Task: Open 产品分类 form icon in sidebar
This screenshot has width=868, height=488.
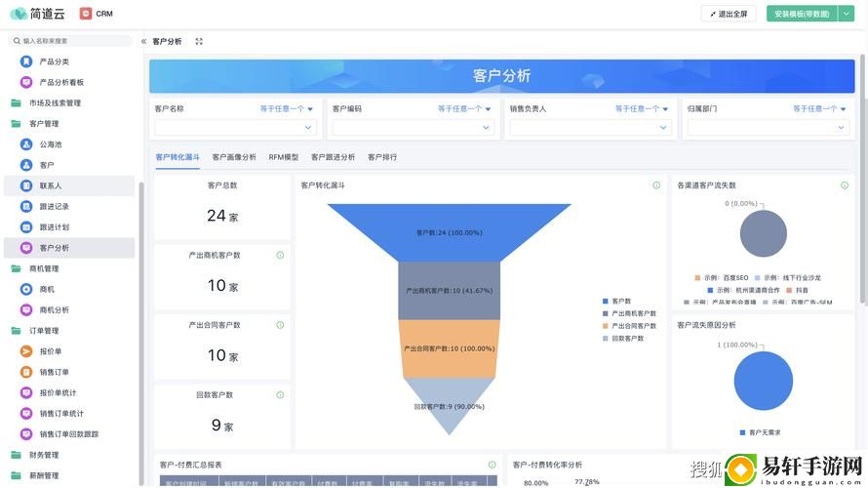Action: click(26, 61)
